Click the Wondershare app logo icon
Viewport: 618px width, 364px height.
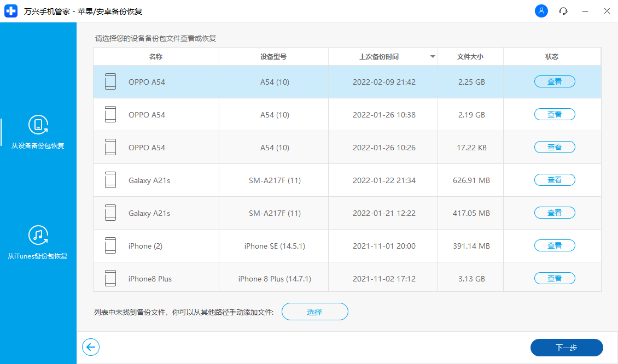[x=11, y=11]
